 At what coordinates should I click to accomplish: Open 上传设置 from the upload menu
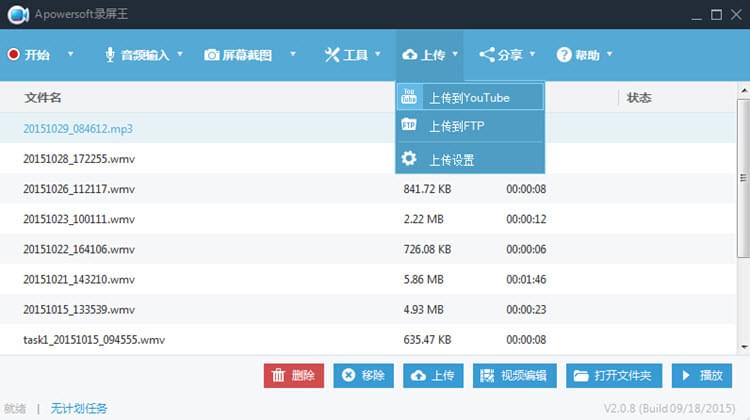coord(470,159)
